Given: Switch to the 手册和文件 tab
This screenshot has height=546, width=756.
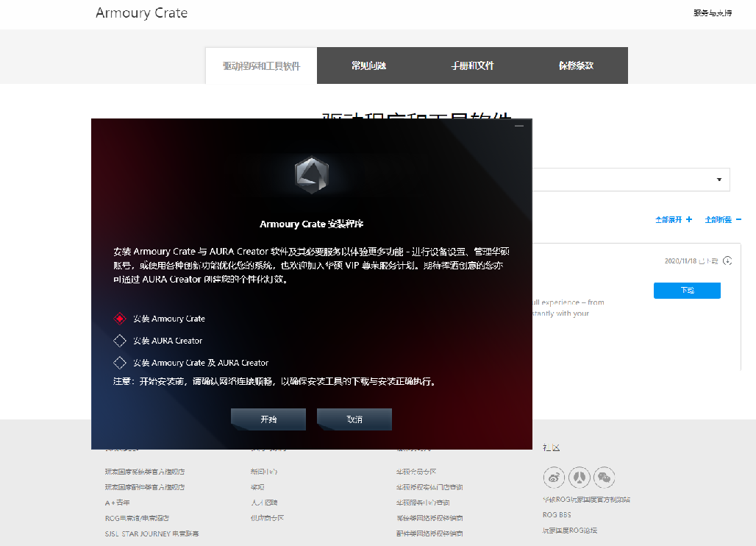Looking at the screenshot, I should (472, 65).
